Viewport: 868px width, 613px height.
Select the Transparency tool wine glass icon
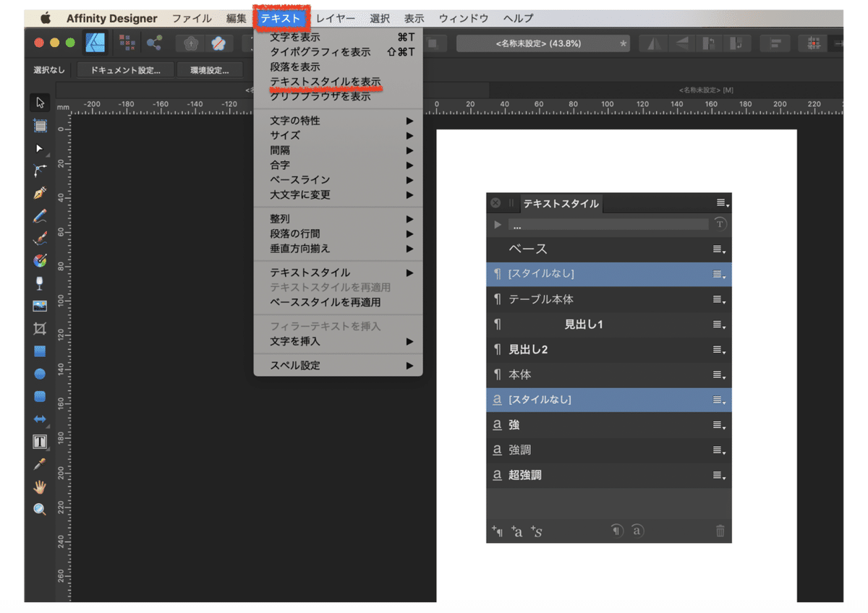coord(40,283)
